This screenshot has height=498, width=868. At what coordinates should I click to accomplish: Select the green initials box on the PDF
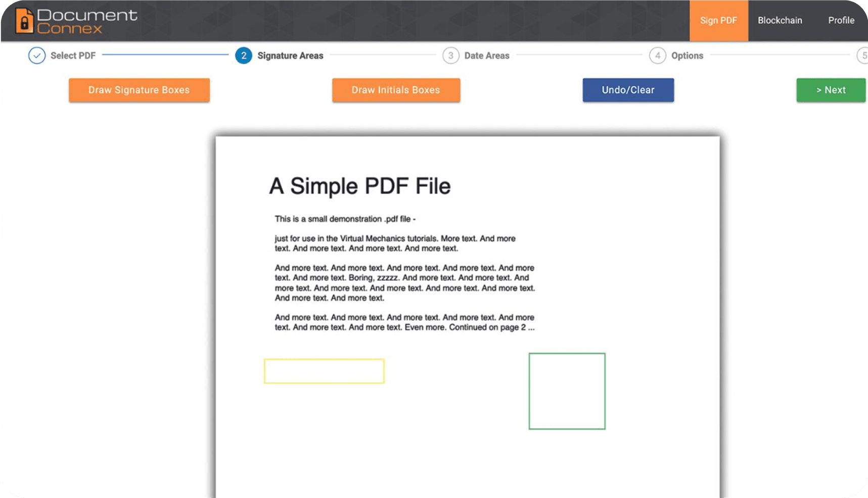567,391
